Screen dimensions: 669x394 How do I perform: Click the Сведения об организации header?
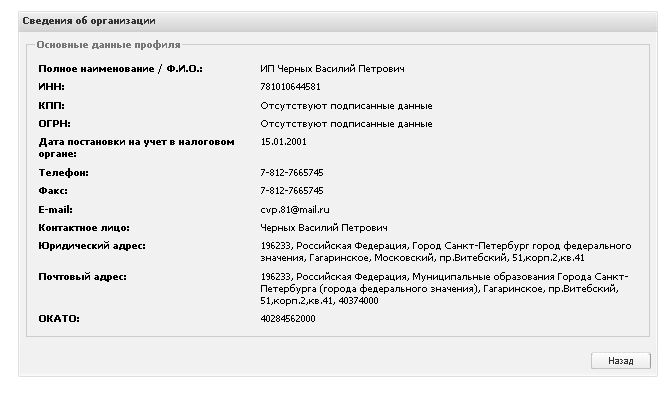click(x=89, y=20)
